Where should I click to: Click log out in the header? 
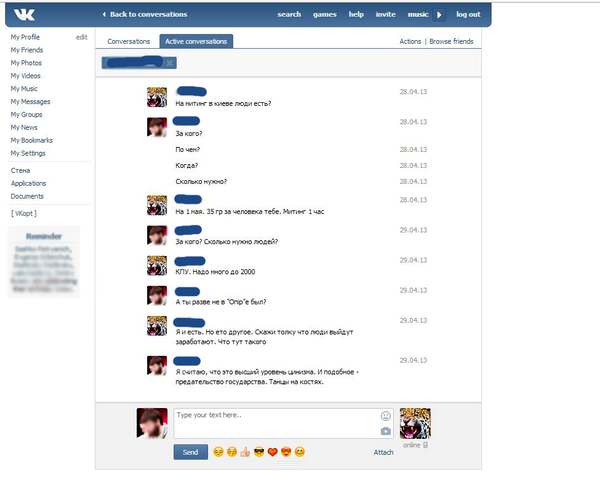pyautogui.click(x=467, y=15)
